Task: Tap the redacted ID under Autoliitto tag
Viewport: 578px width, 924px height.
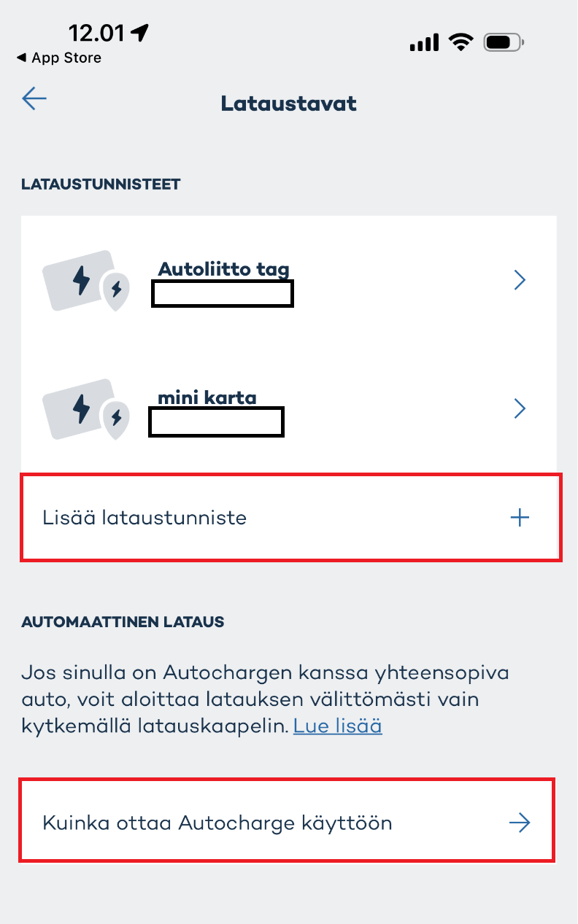Action: click(223, 293)
